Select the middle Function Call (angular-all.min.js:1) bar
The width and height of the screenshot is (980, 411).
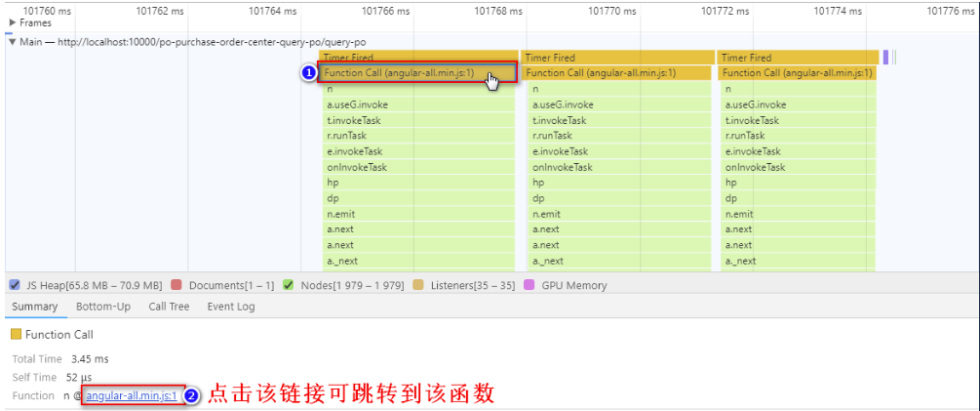coord(615,72)
